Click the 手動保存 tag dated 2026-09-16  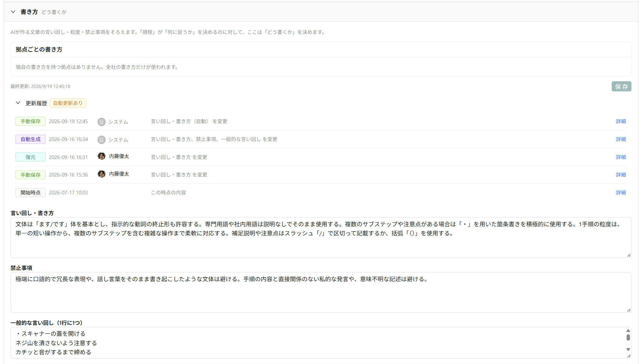pos(30,175)
